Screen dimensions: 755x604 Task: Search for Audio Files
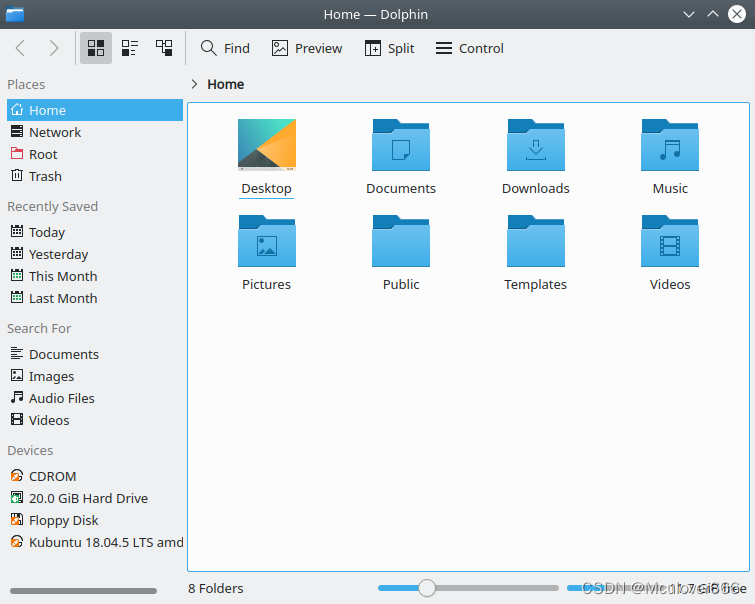coord(95,398)
